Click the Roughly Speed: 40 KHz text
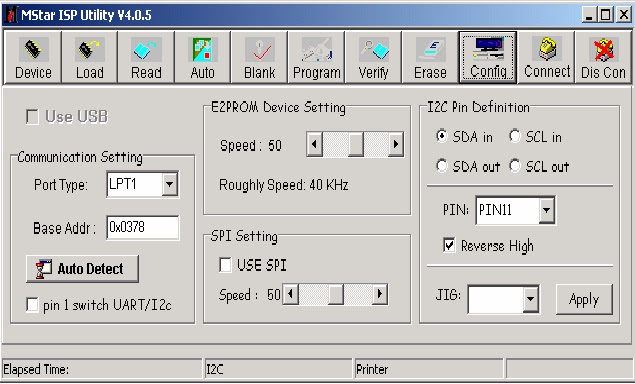This screenshot has width=635, height=384. point(283,185)
